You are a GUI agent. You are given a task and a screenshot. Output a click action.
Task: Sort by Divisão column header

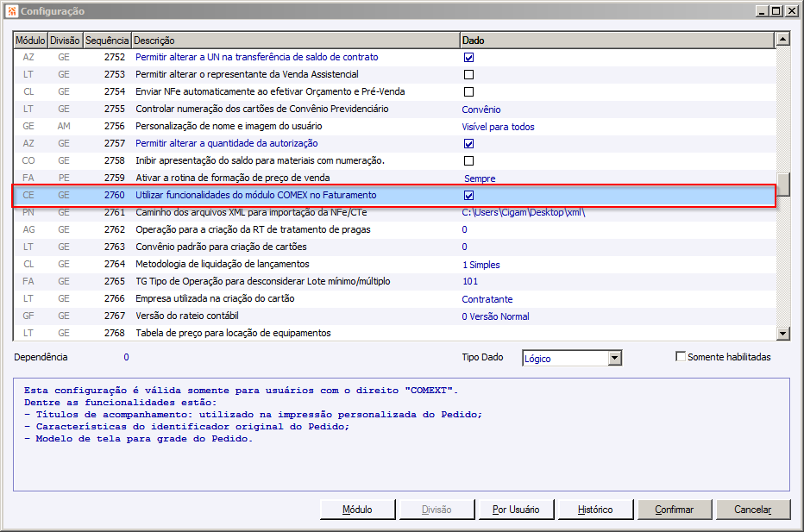click(65, 41)
